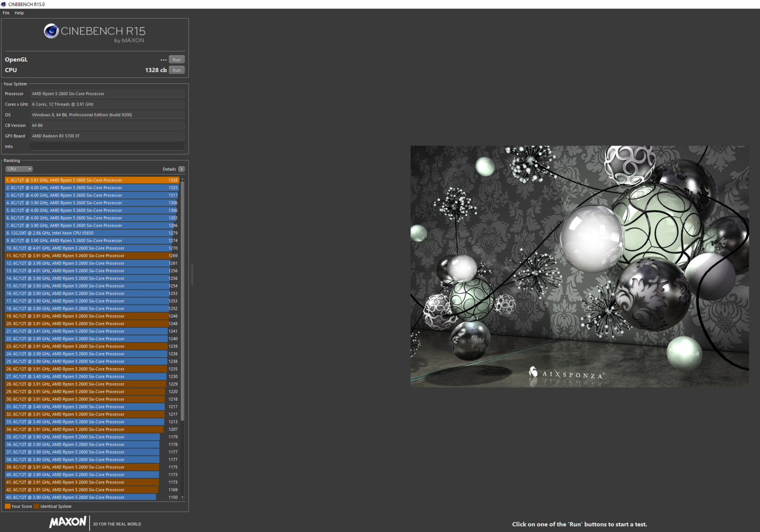Click the MAXON logo at bottom

[68, 522]
